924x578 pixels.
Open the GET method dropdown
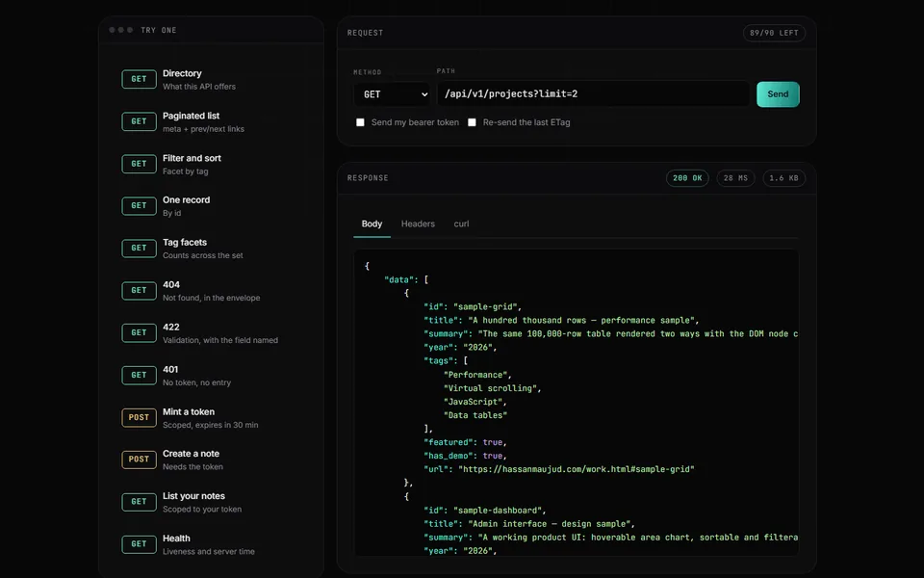pyautogui.click(x=392, y=94)
